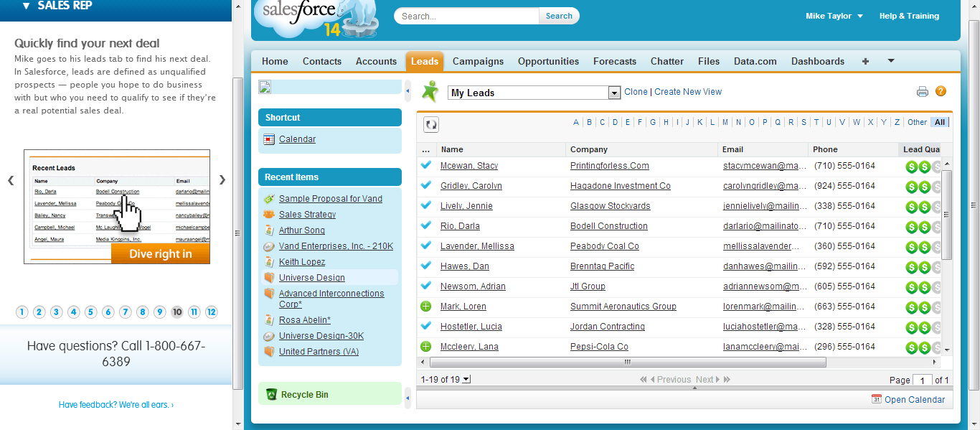This screenshot has height=430, width=980.
Task: Open the 1-19 of 19 records dropdown
Action: pyautogui.click(x=466, y=379)
